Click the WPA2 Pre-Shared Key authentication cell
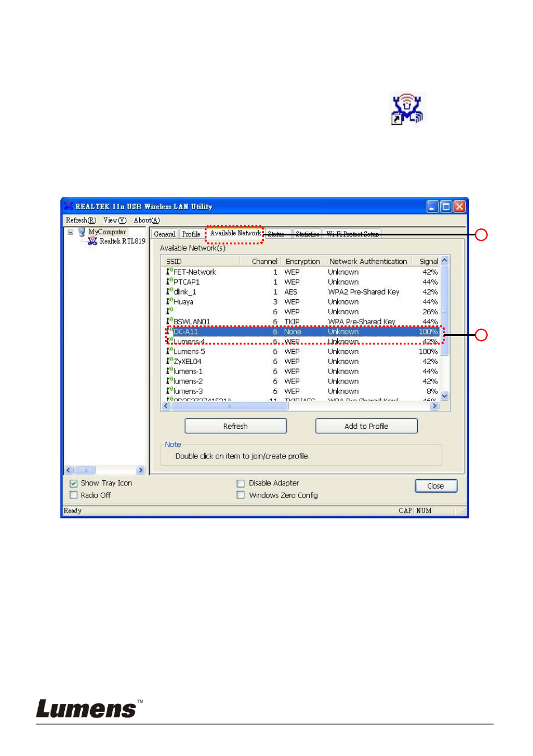The height and width of the screenshot is (756, 533). coord(364,292)
